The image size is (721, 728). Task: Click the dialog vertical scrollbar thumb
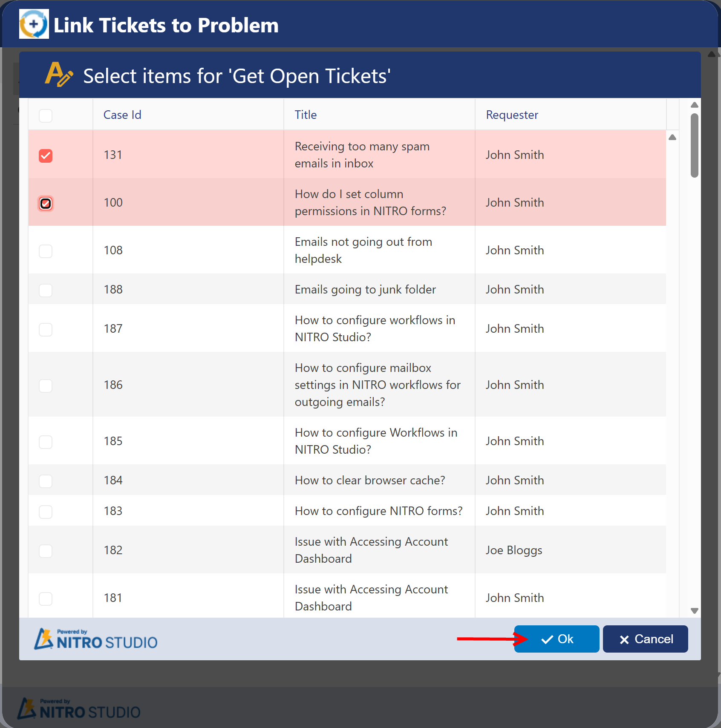695,145
